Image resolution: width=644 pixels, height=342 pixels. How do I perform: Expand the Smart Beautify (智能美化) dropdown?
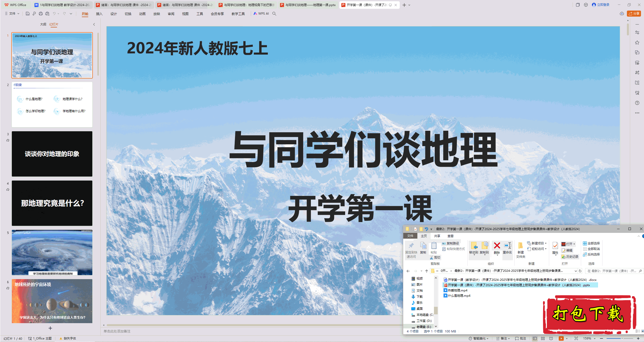(x=479, y=338)
